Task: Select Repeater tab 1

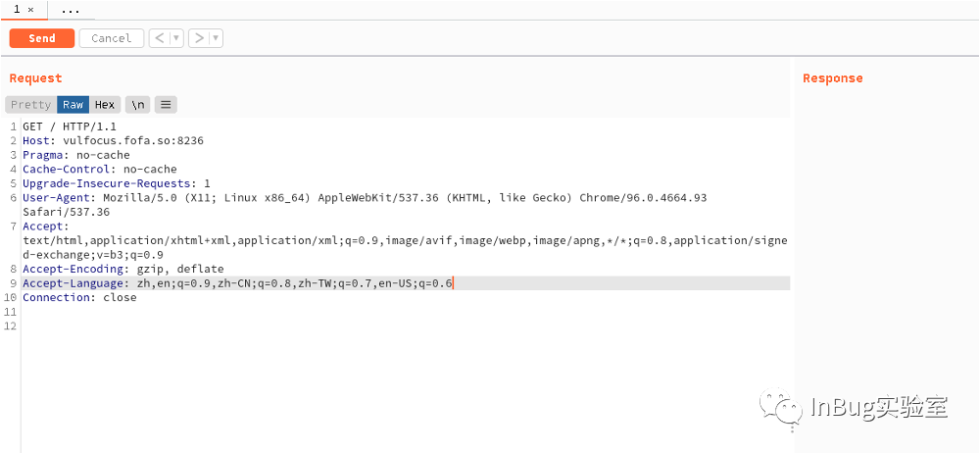Action: coord(17,10)
